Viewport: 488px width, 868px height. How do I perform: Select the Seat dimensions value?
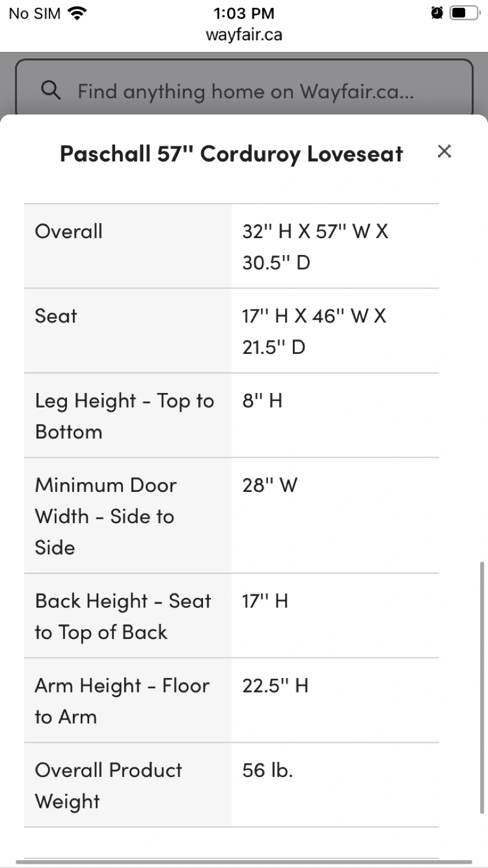click(314, 331)
